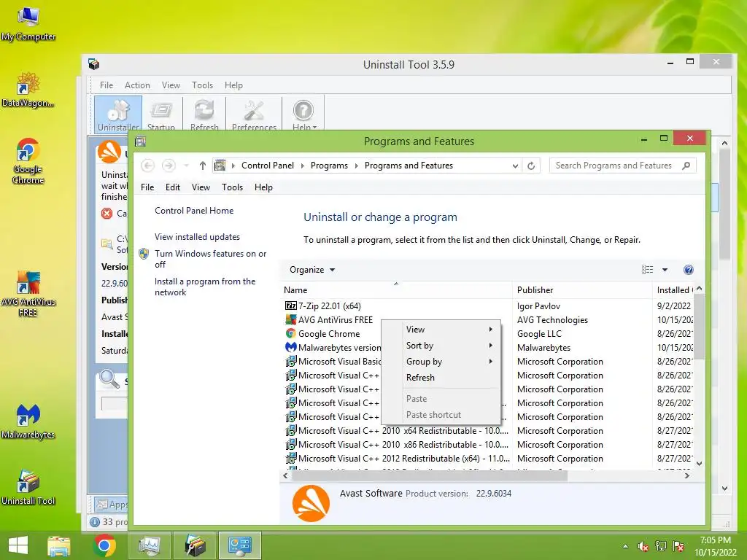The image size is (747, 560).
Task: Open DataWagon desktop shortcut
Action: [x=28, y=90]
